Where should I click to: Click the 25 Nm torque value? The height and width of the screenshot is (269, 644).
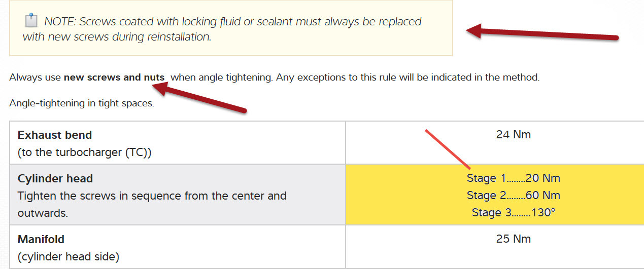tap(513, 239)
